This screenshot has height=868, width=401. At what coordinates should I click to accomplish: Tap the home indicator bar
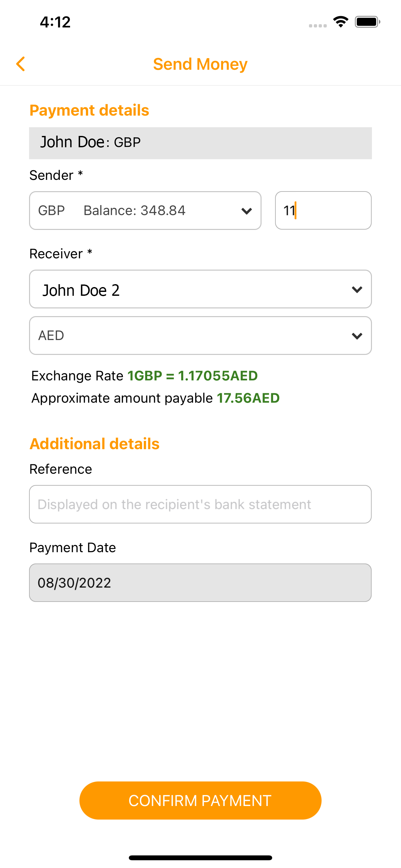click(x=200, y=858)
